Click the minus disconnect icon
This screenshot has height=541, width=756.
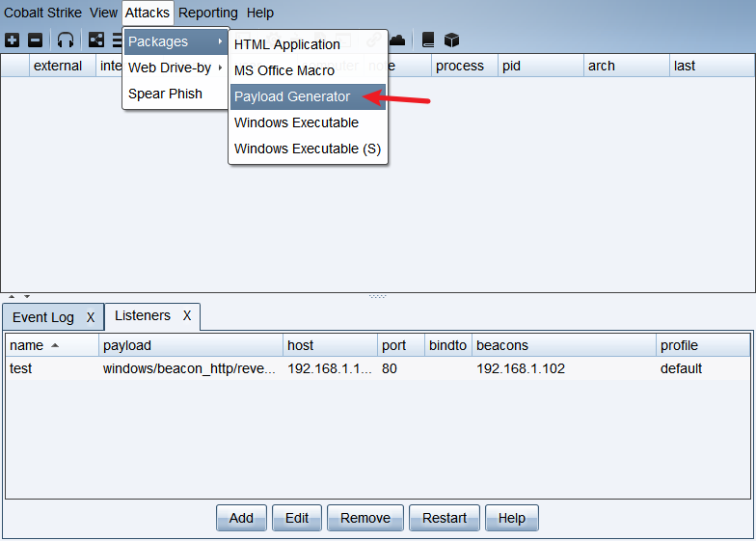pos(35,41)
